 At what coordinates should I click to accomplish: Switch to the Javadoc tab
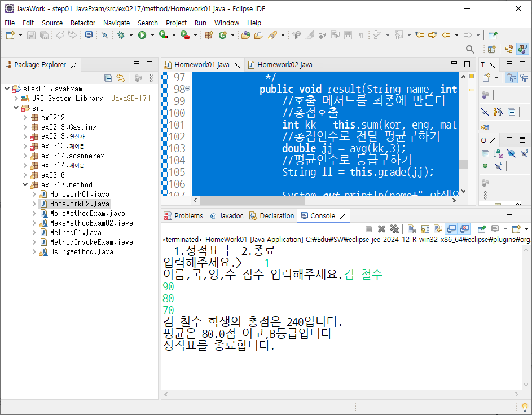227,215
